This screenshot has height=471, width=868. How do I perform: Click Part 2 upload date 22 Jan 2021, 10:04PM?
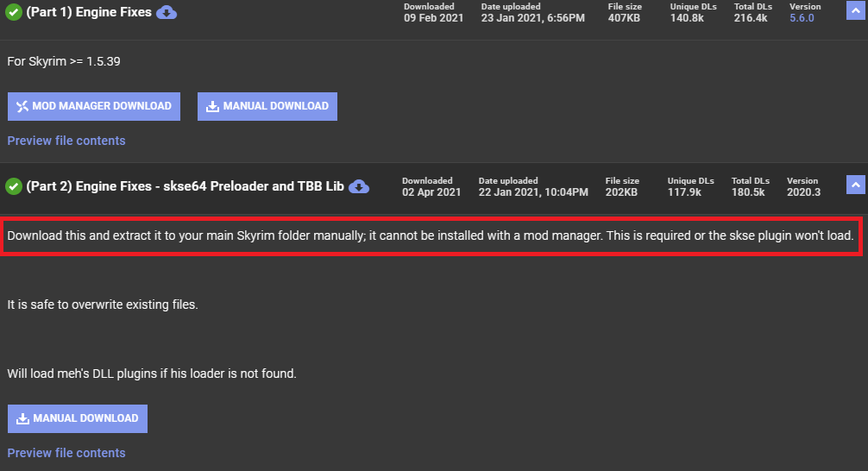pos(533,192)
